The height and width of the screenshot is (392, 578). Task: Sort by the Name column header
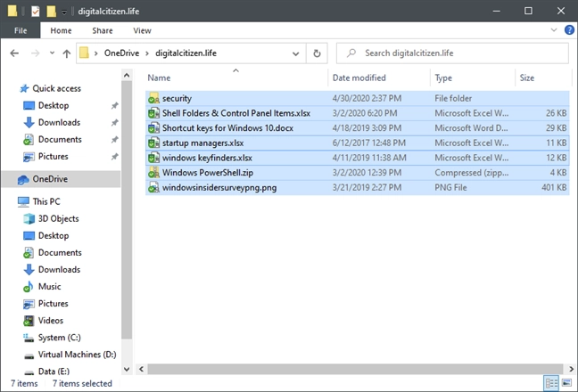click(x=159, y=78)
